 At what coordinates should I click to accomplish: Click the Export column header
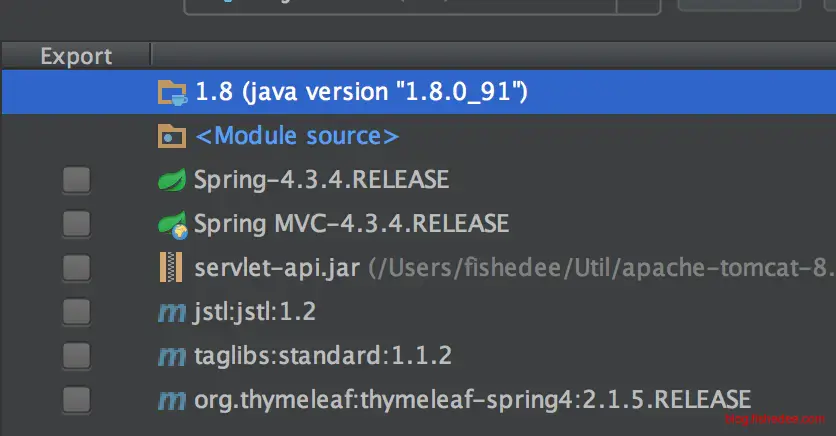click(76, 56)
